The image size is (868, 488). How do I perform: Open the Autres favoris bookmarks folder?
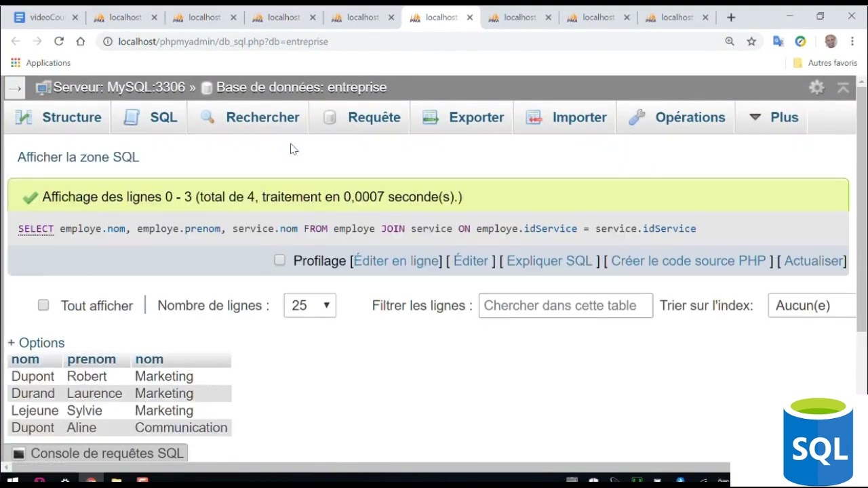pyautogui.click(x=825, y=62)
